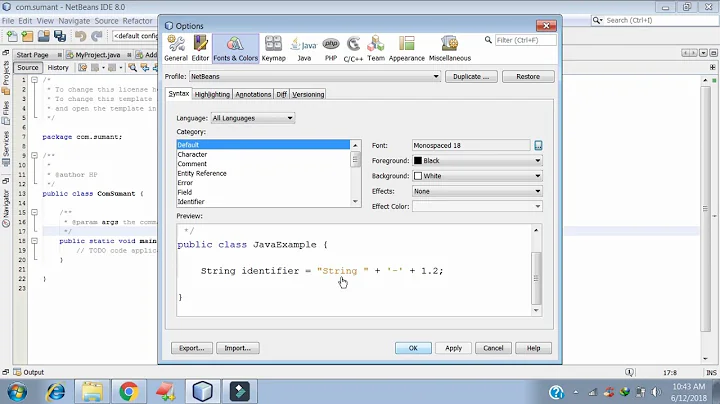
Task: Open the Navigator side panel
Action: click(6, 209)
